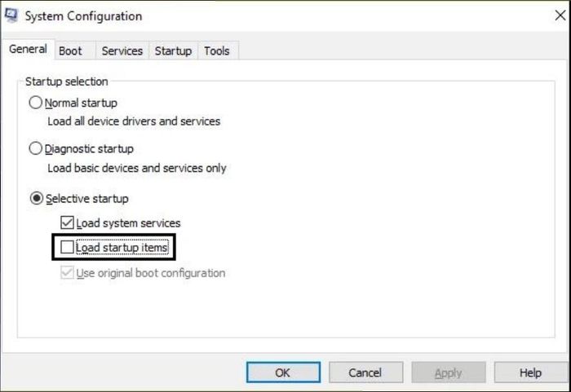Toggle Use original boot configuration checkbox

click(68, 273)
